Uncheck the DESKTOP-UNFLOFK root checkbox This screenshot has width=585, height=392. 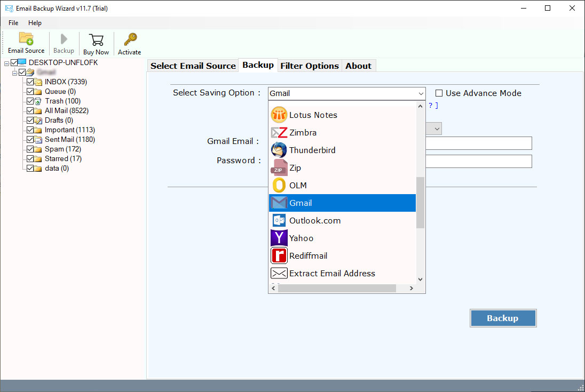point(14,62)
